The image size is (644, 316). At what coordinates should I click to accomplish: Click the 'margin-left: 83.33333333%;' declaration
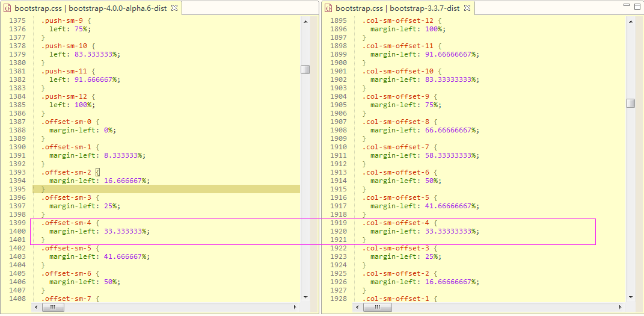tap(425, 79)
